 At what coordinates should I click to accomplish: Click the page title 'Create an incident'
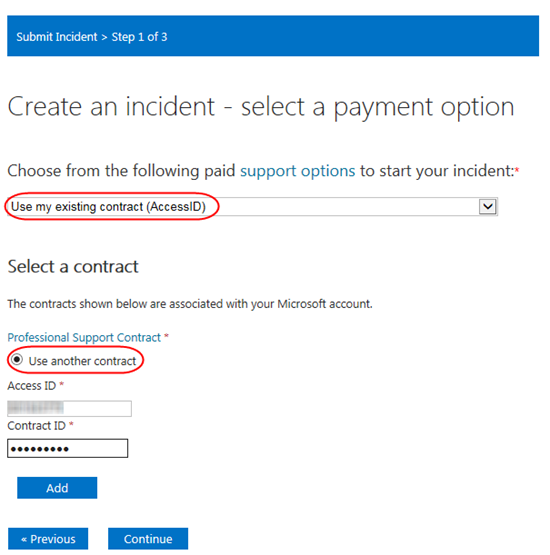[111, 106]
